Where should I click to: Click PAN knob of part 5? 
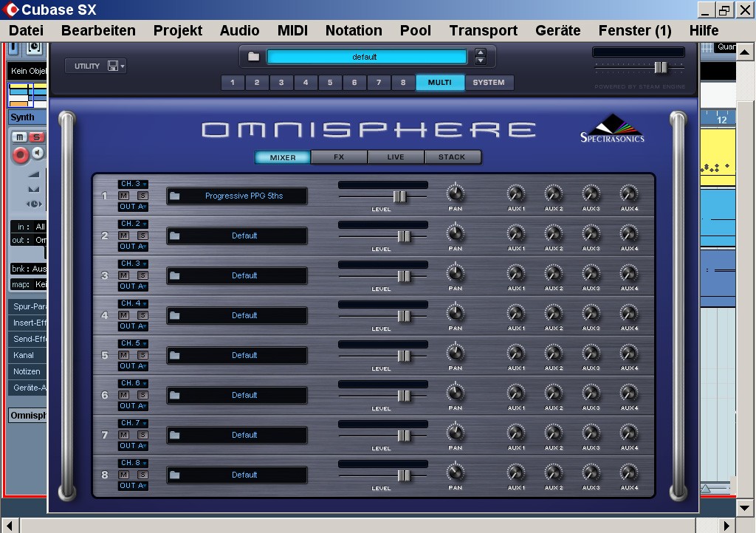click(x=455, y=353)
